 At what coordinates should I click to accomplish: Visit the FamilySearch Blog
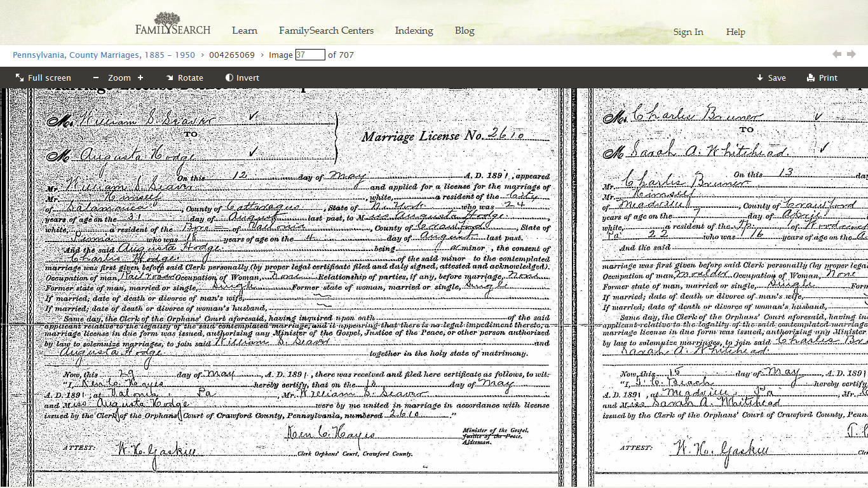(465, 30)
